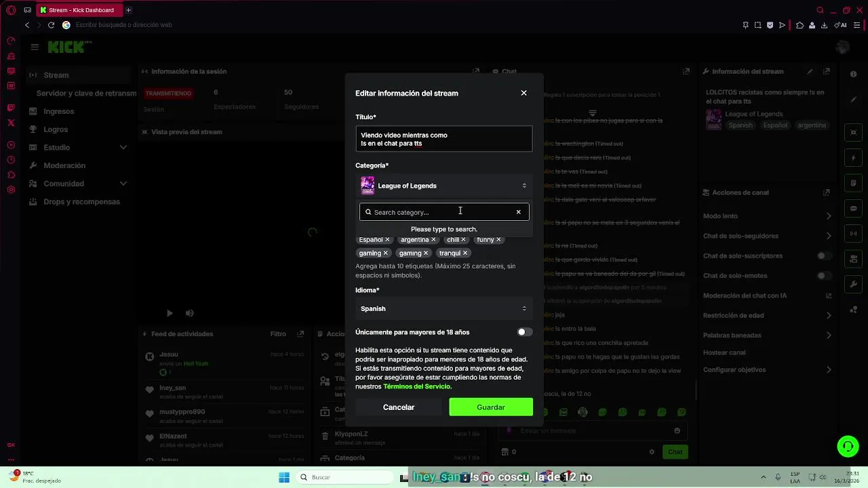
Task: Click the Enviar un mensaje field
Action: pos(594,431)
